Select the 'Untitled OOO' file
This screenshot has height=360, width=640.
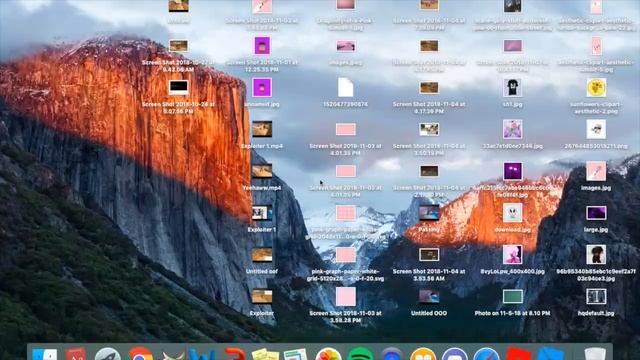point(429,296)
